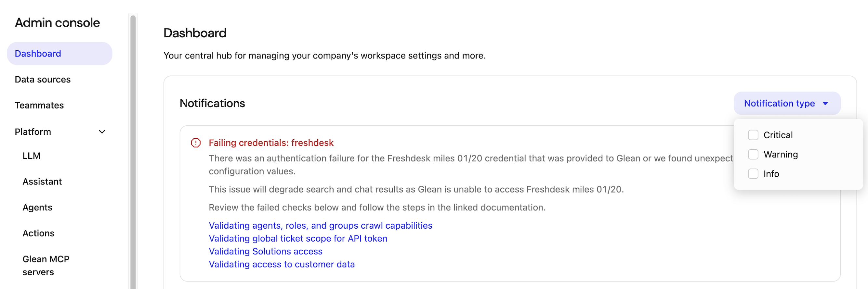
Task: Follow Validating access to customer data link
Action: pos(281,264)
